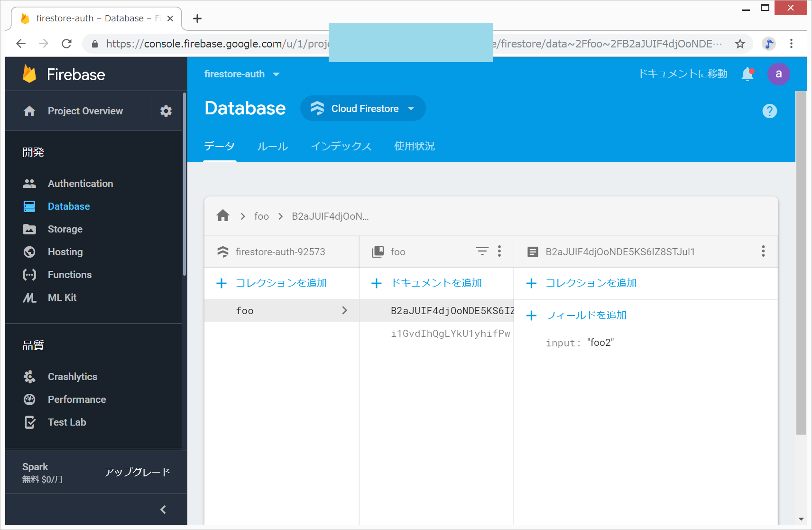Screen dimensions: 812x530
Task: Open notifications bell icon
Action: point(748,74)
